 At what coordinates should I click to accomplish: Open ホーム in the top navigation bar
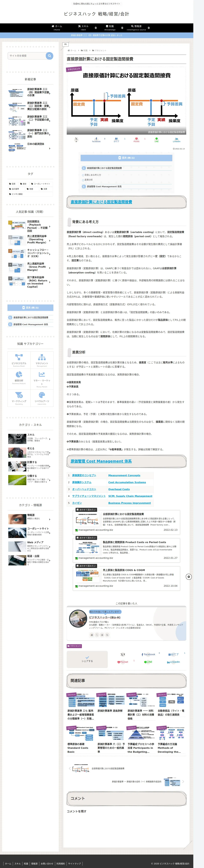56,28
